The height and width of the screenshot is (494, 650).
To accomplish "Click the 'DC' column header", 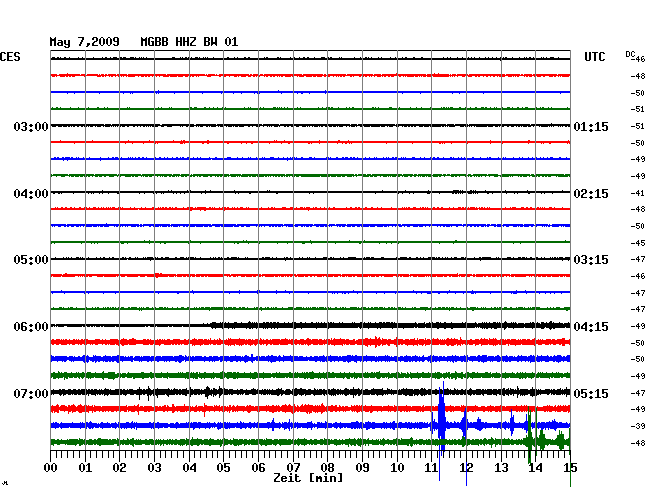I will [630, 55].
